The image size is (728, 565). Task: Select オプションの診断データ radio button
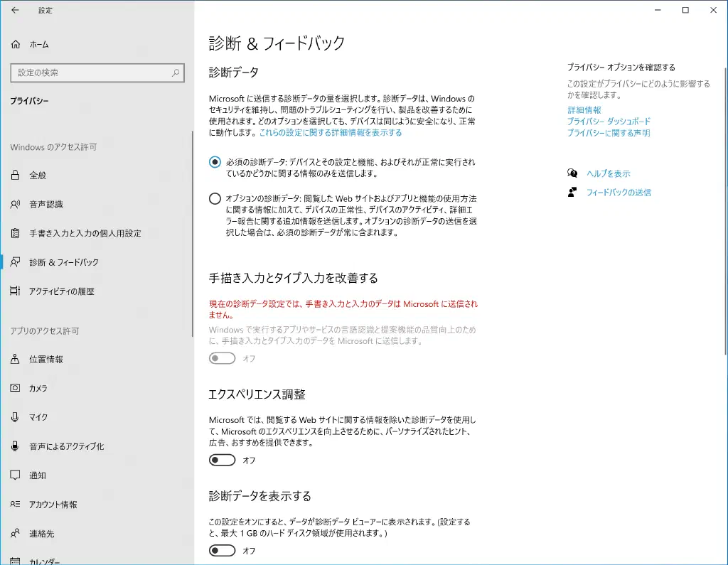tap(215, 199)
